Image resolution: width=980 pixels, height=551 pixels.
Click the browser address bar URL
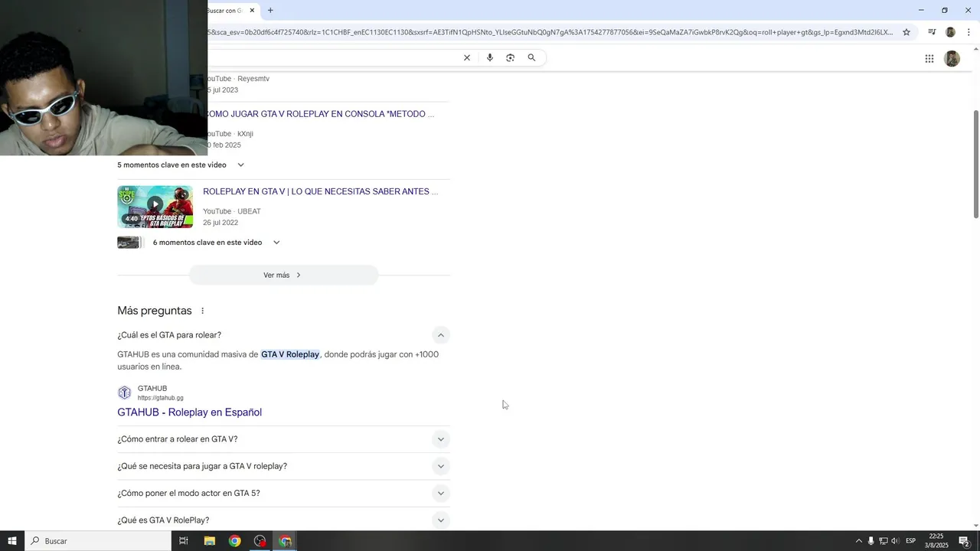coord(550,32)
